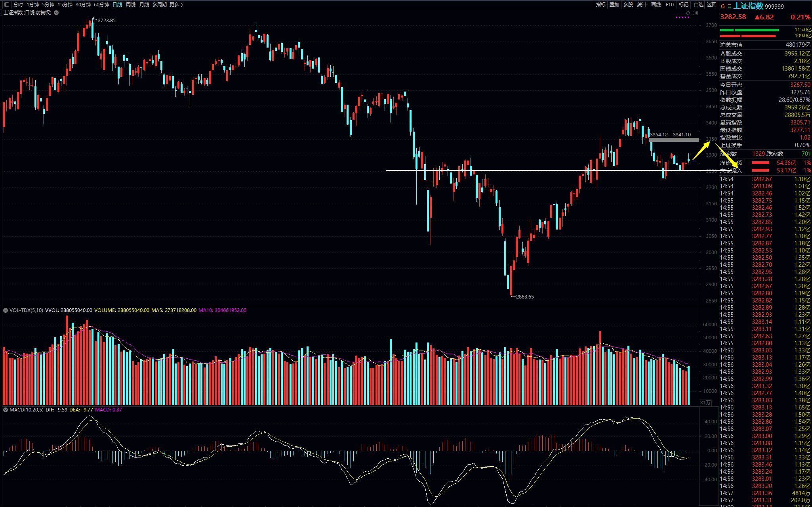Click the 最低指数 value 3277.11
The height and width of the screenshot is (507, 812).
tap(800, 130)
